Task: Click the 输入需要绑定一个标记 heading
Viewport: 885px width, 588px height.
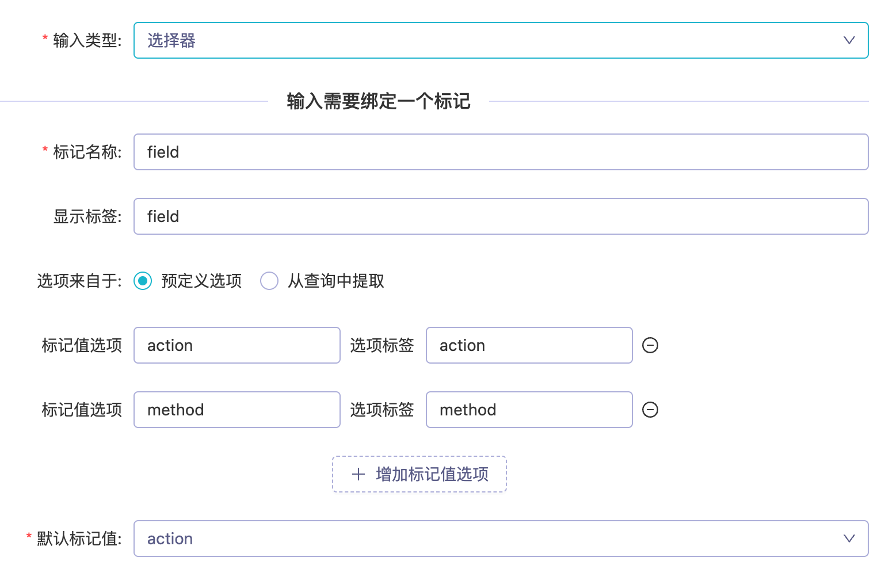Action: click(379, 101)
